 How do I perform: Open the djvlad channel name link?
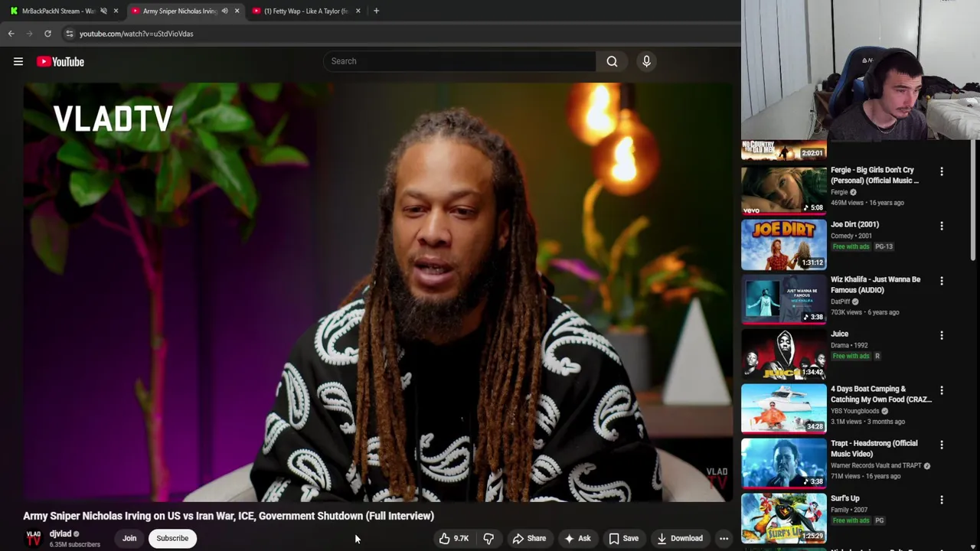pyautogui.click(x=60, y=534)
